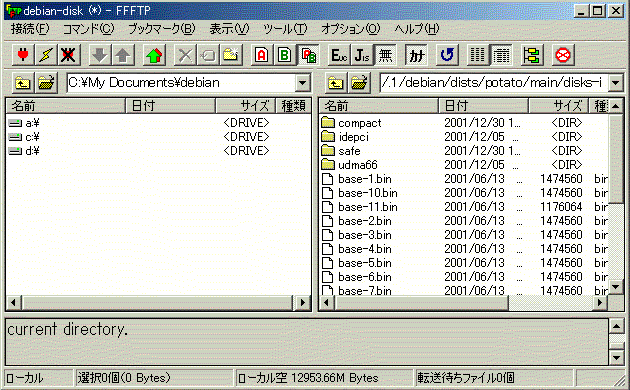This screenshot has width=630, height=390.
Task: Expand the remote path dropdown
Action: pos(615,83)
